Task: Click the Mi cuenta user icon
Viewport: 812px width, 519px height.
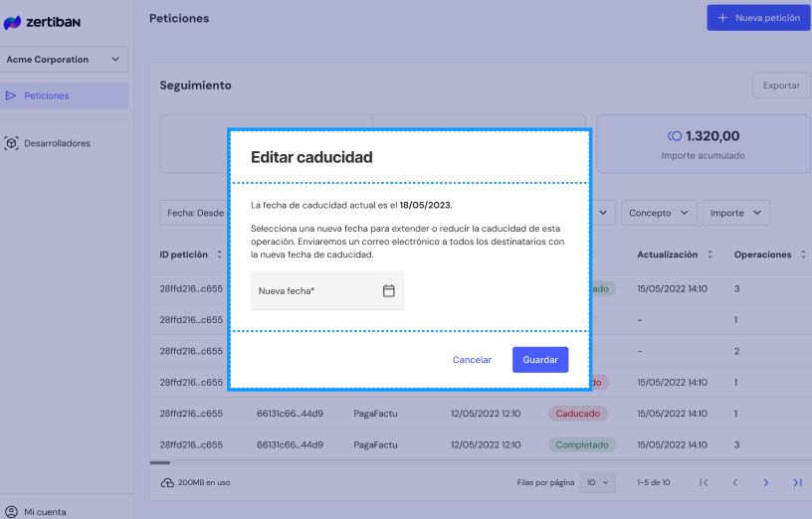Action: pos(12,512)
